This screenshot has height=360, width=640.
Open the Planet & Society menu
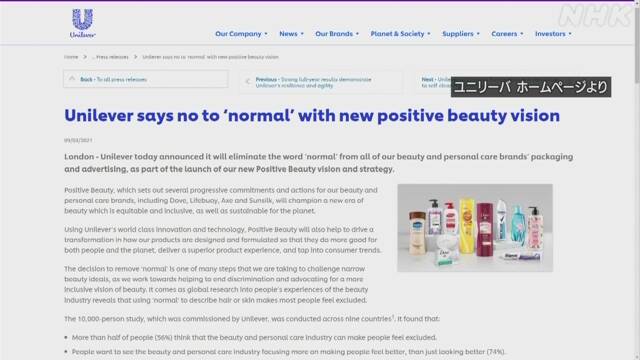(x=400, y=34)
